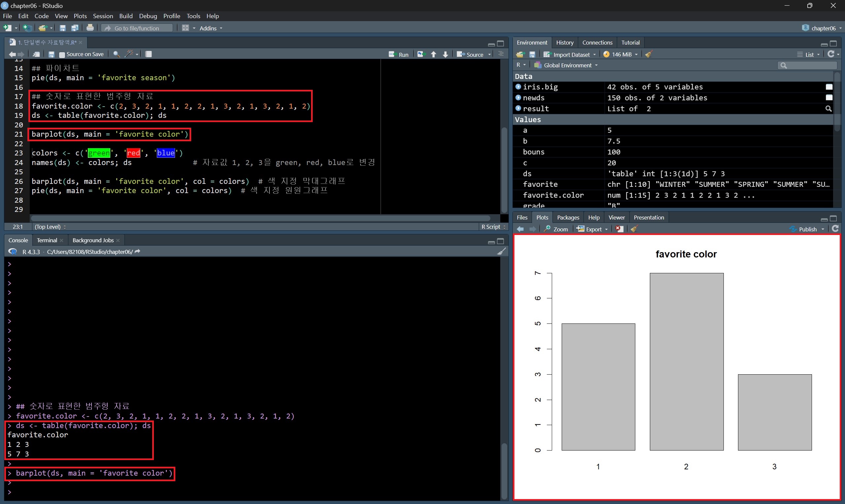Click the clear console broom icon
The image size is (845, 504).
tap(502, 252)
